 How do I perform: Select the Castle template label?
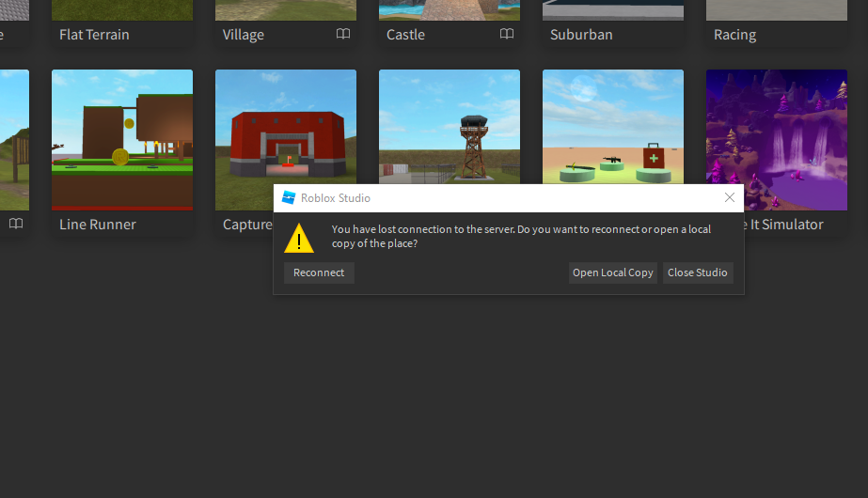coord(405,35)
